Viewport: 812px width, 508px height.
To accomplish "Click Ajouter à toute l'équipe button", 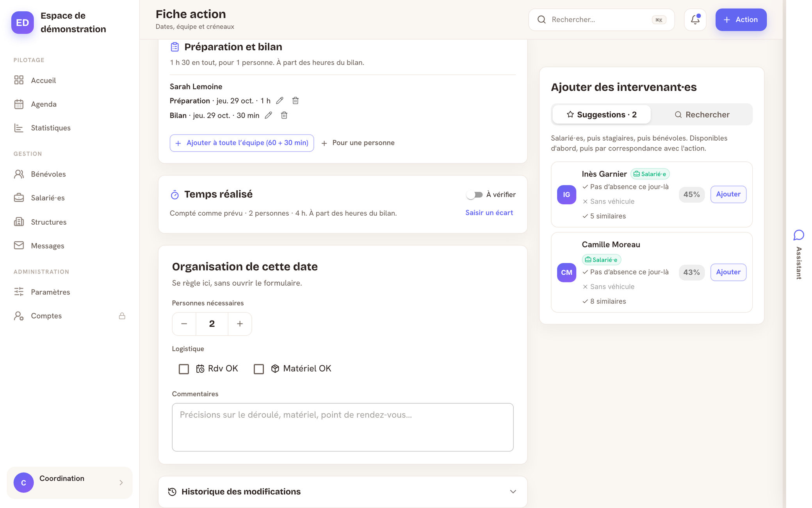I will 242,143.
